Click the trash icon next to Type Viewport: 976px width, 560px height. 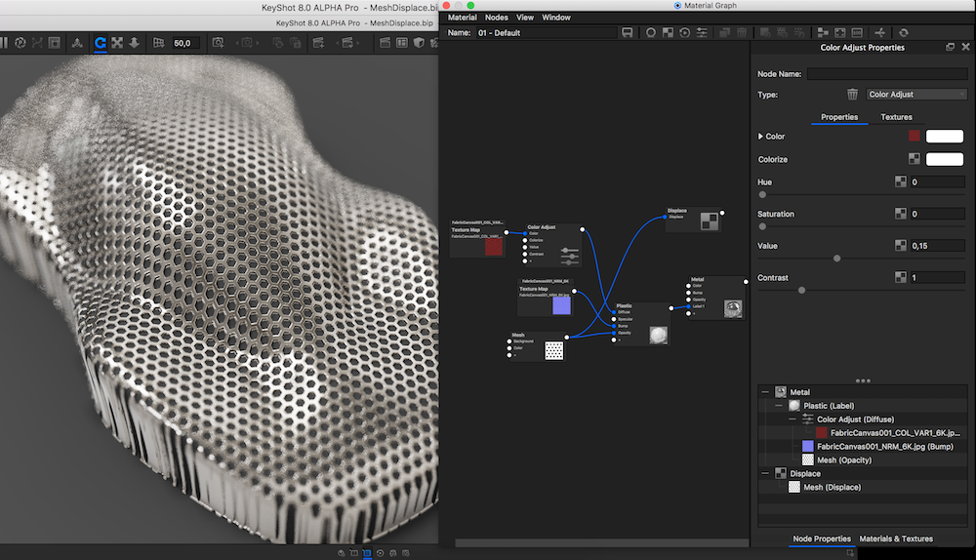point(852,94)
